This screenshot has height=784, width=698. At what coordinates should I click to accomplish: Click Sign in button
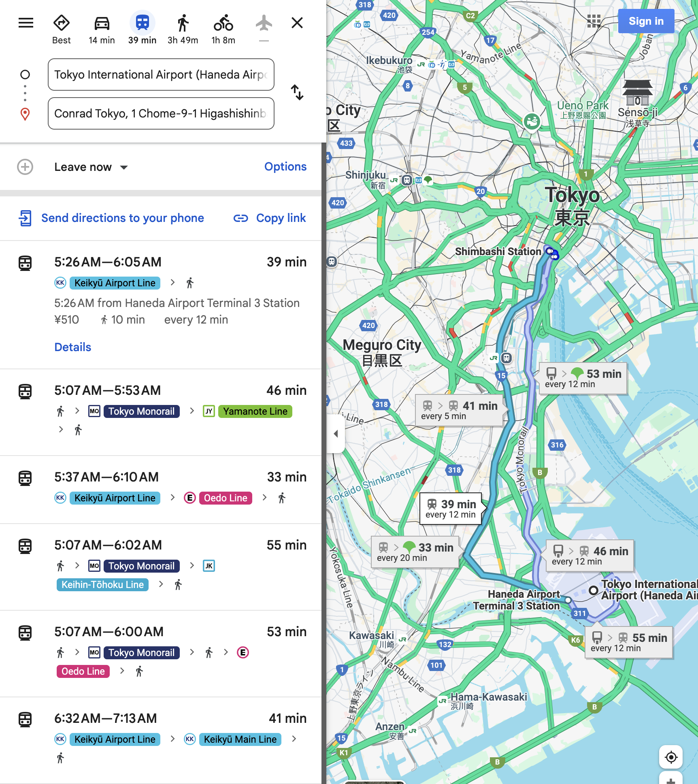[646, 21]
